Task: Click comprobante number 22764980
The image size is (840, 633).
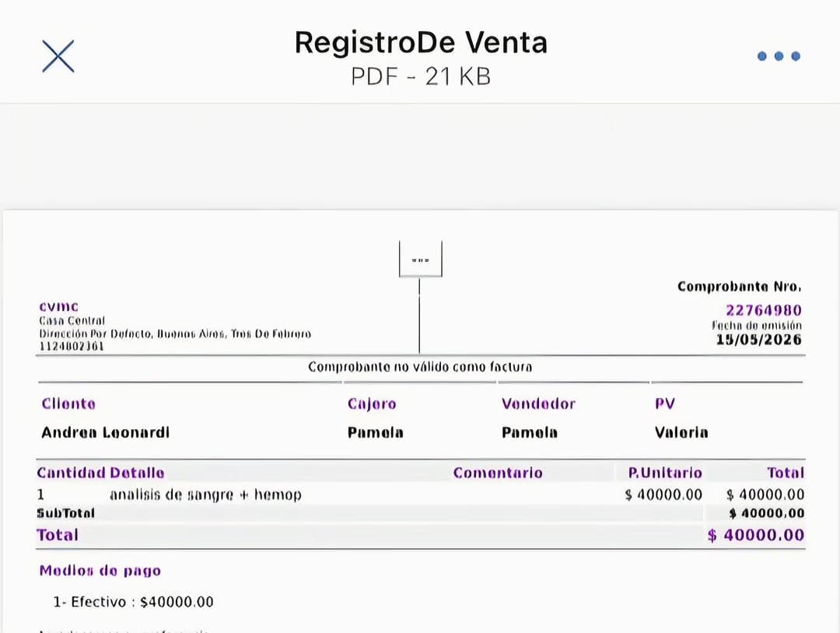Action: coord(764,310)
